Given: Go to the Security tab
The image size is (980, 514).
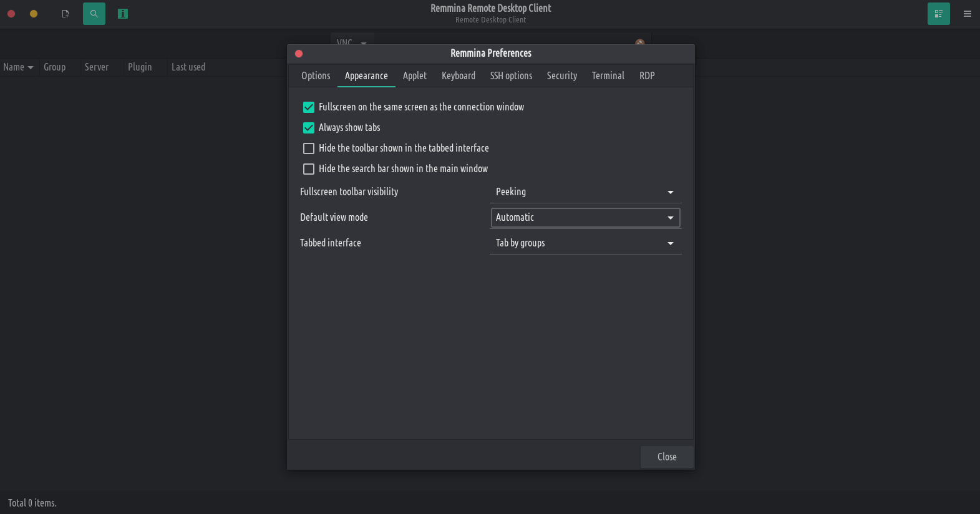Looking at the screenshot, I should (562, 75).
